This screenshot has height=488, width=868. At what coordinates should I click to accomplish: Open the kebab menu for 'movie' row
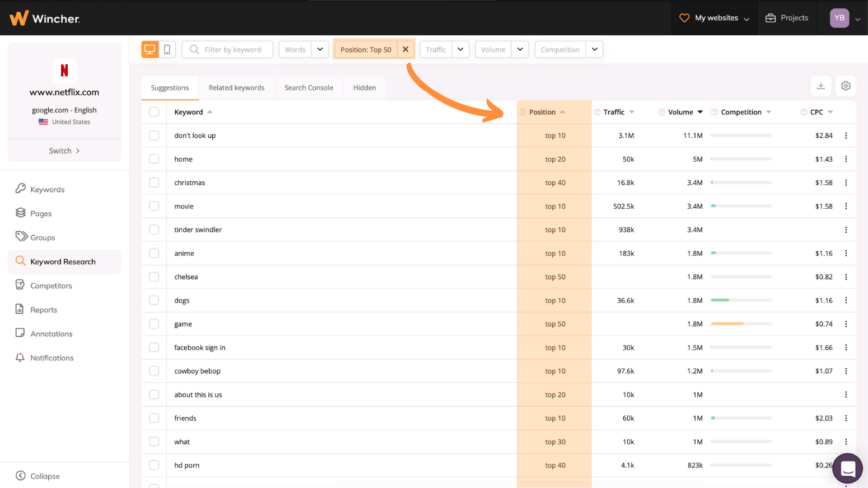coord(846,206)
